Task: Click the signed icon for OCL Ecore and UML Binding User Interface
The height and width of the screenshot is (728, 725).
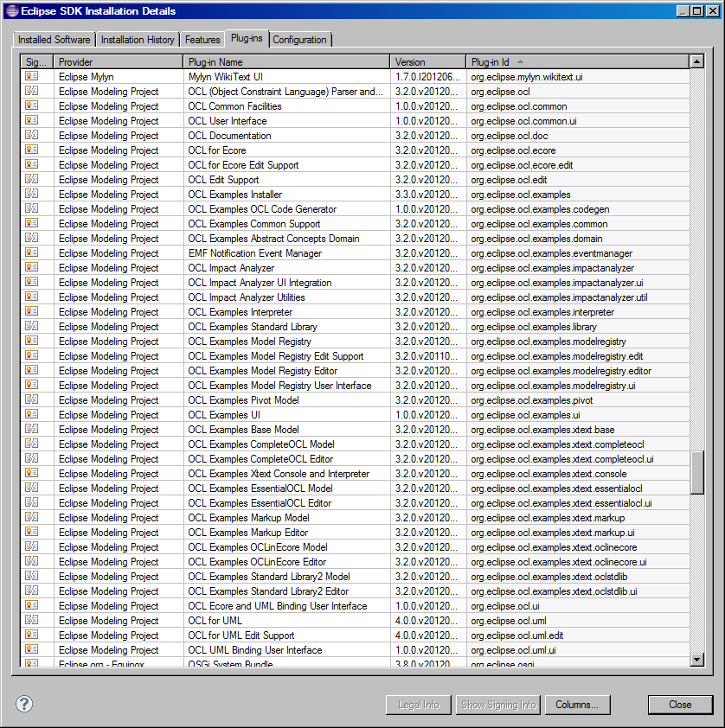Action: (x=32, y=605)
